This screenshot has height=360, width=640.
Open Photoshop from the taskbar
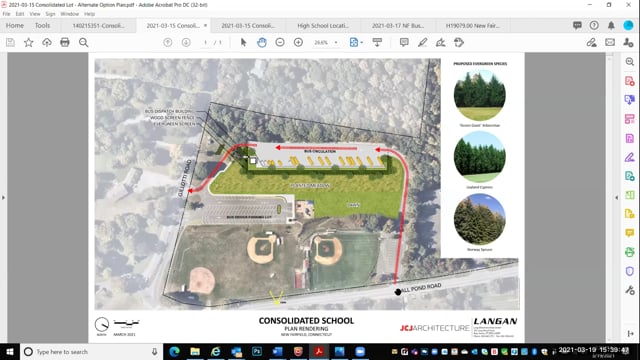pyautogui.click(x=257, y=351)
